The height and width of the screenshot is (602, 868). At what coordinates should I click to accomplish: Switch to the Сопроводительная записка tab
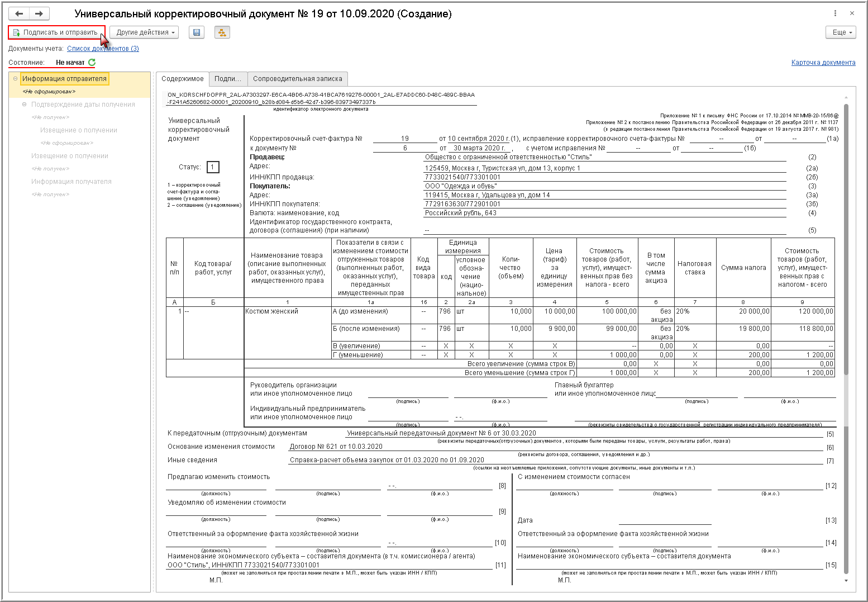click(x=297, y=79)
